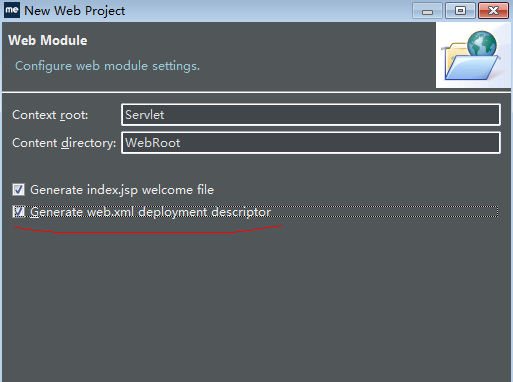Screen dimensions: 513x382
Task: Uncheck the Generate web.xml deployment descriptor box
Action: [18, 212]
